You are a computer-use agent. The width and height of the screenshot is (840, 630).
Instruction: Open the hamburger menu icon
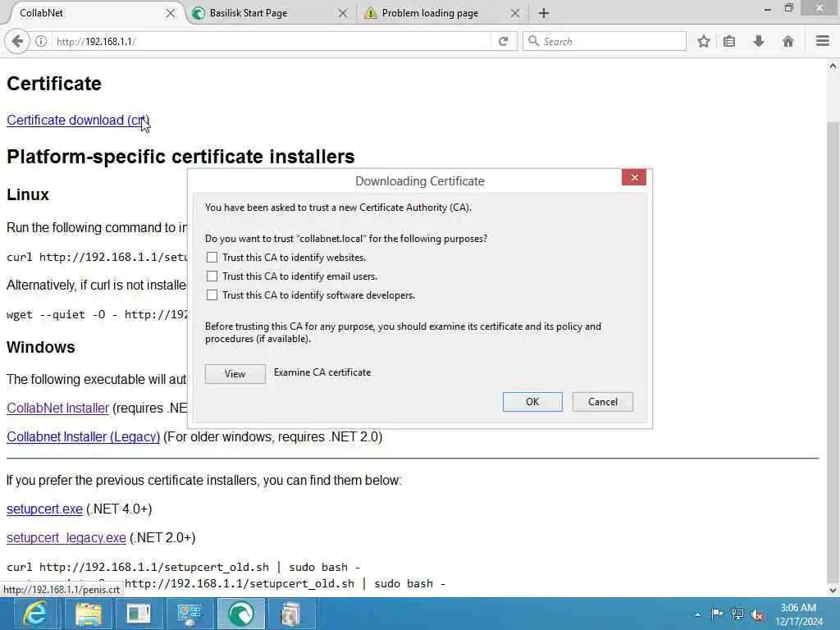click(822, 41)
